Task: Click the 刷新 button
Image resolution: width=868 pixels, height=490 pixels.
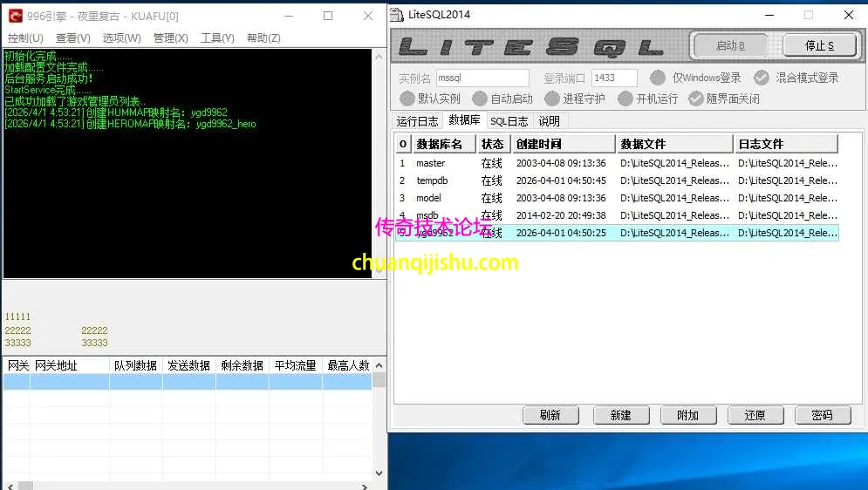Action: [550, 415]
